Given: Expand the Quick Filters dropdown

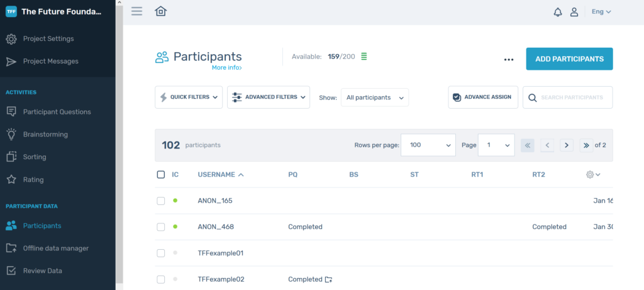Looking at the screenshot, I should pos(189,98).
